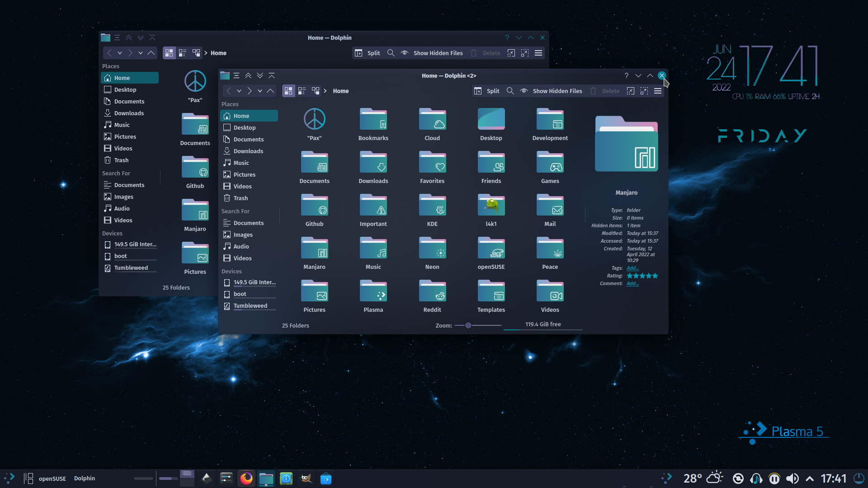
Task: Open the Plasma application launcher
Action: click(9, 478)
